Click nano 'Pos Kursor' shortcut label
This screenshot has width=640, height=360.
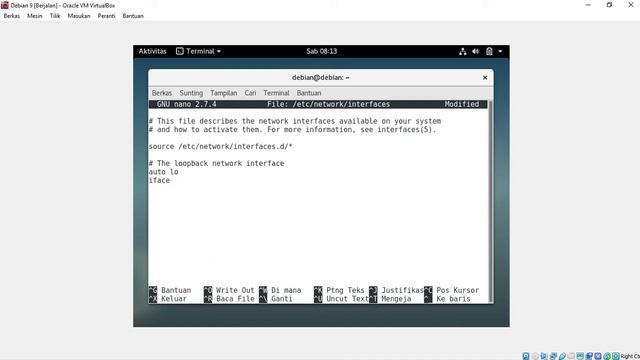click(458, 290)
